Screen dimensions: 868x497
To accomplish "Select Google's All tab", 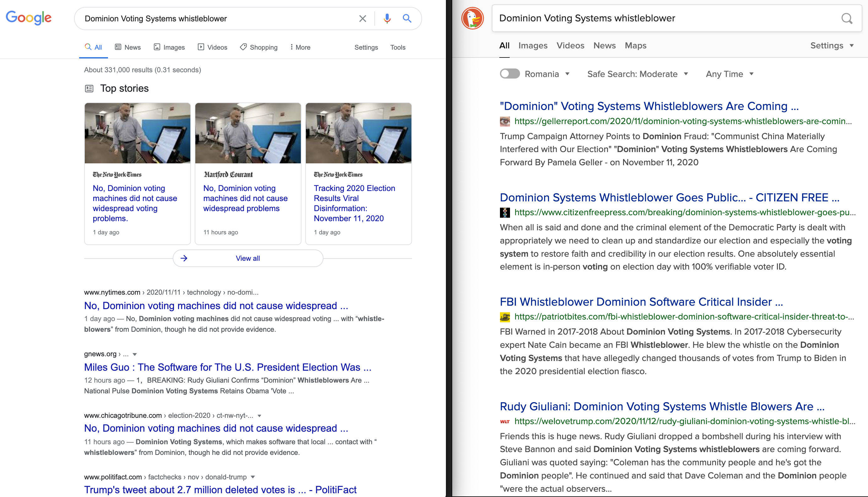I will (94, 47).
